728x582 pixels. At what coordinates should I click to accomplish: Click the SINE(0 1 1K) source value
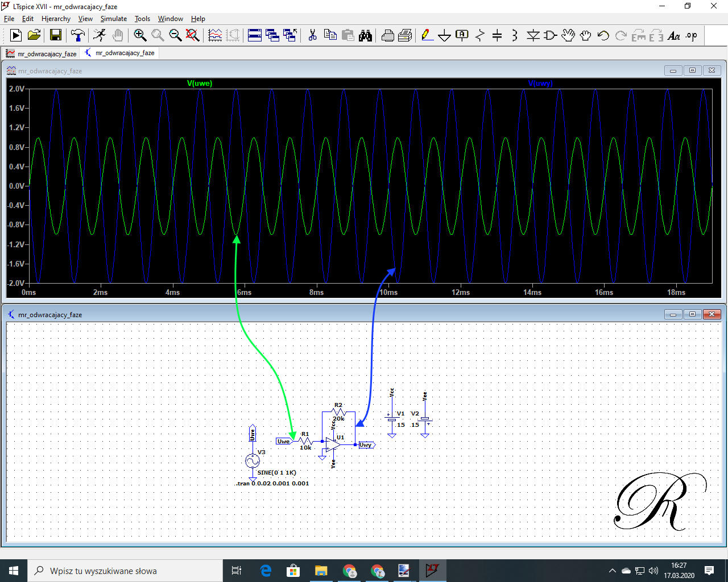tap(277, 472)
